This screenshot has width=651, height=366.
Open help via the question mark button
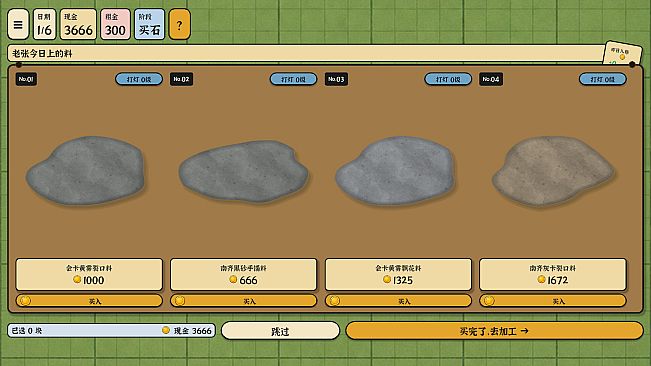[179, 25]
